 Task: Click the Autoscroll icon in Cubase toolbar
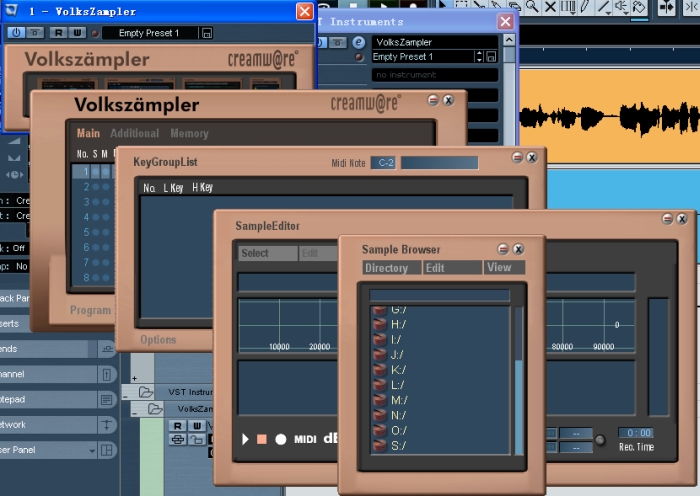point(666,8)
